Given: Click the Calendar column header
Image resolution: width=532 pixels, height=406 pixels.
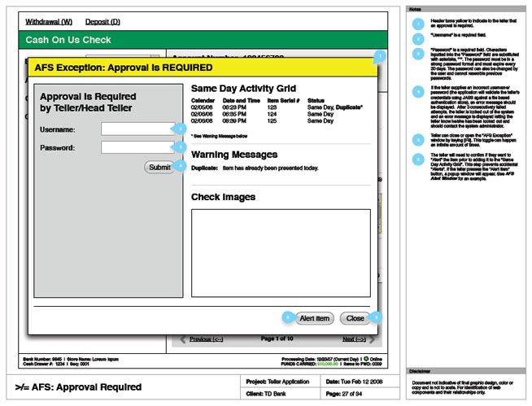Looking at the screenshot, I should [203, 100].
